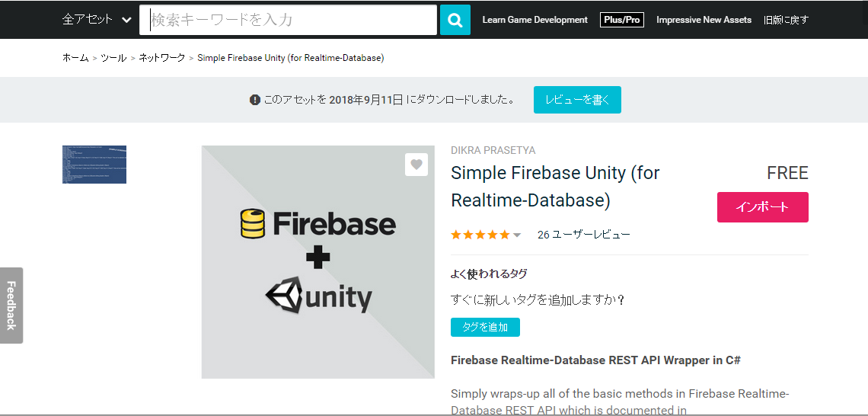Image resolution: width=868 pixels, height=416 pixels.
Task: Click the search keyword input field
Action: pos(288,20)
